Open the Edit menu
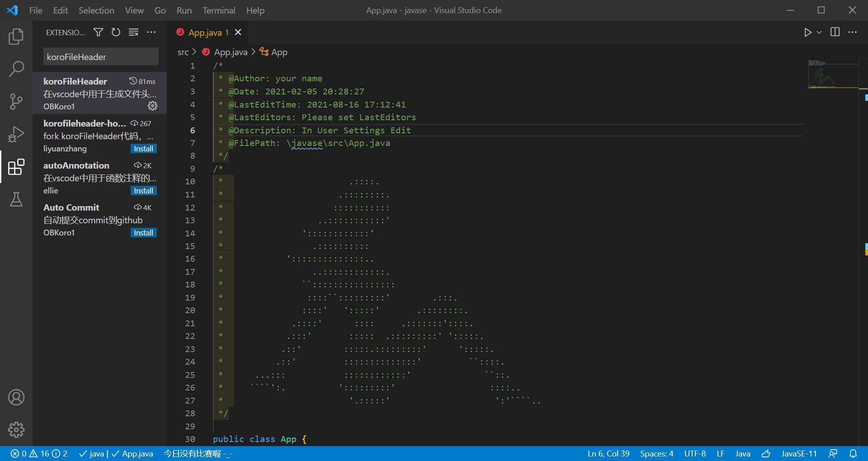 [x=61, y=10]
